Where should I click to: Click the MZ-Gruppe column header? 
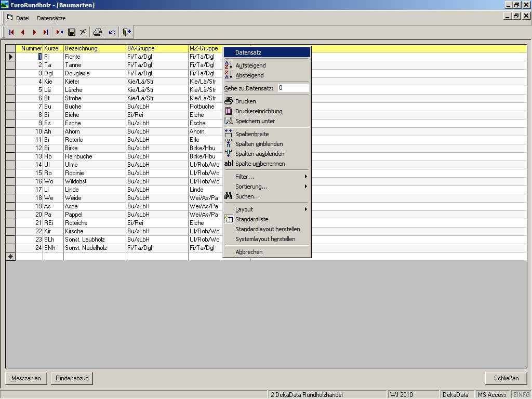click(x=206, y=48)
